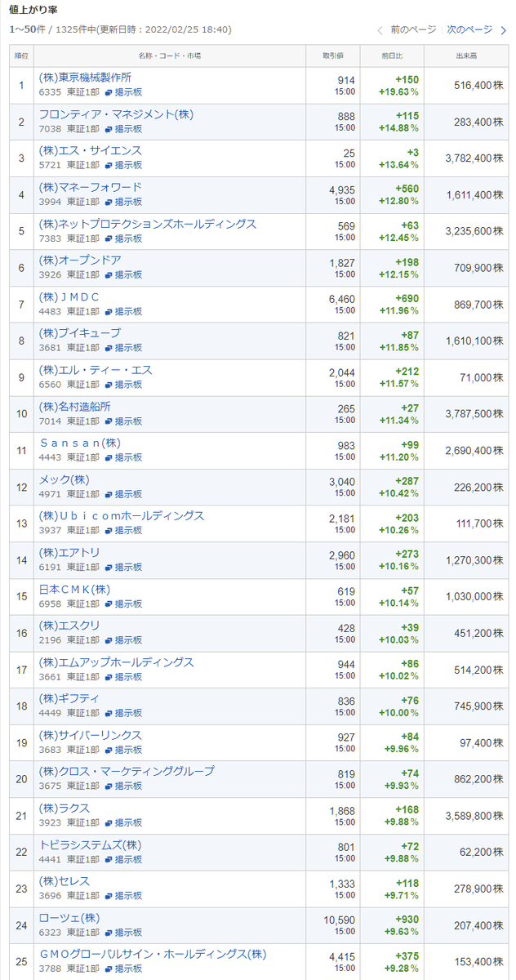Open (株)東京機械製作所 stock page

pyautogui.click(x=85, y=78)
